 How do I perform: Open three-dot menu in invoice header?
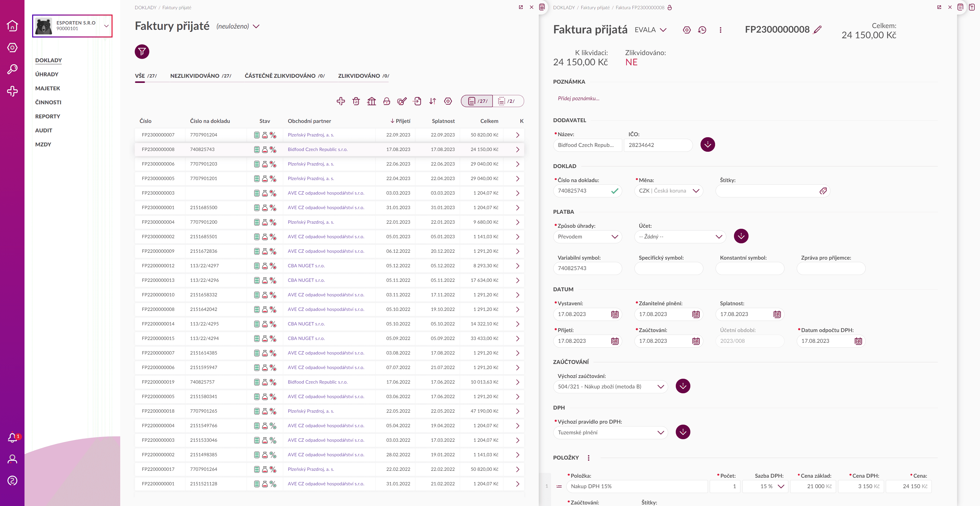(x=720, y=30)
